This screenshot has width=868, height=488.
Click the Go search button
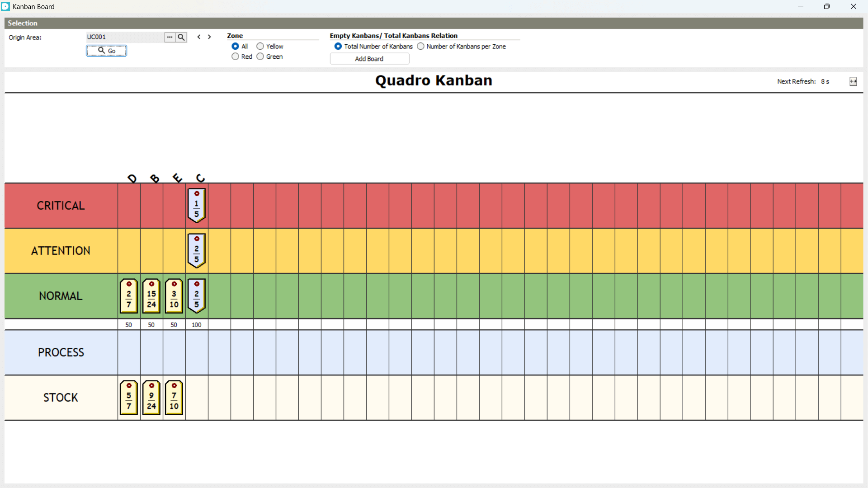[x=107, y=51]
